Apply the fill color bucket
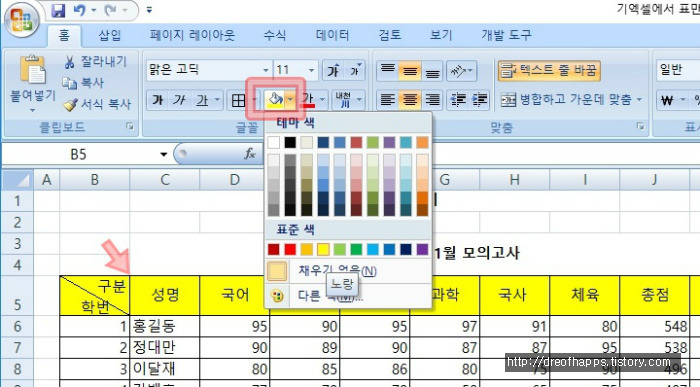The width and height of the screenshot is (700, 387). coord(275,100)
